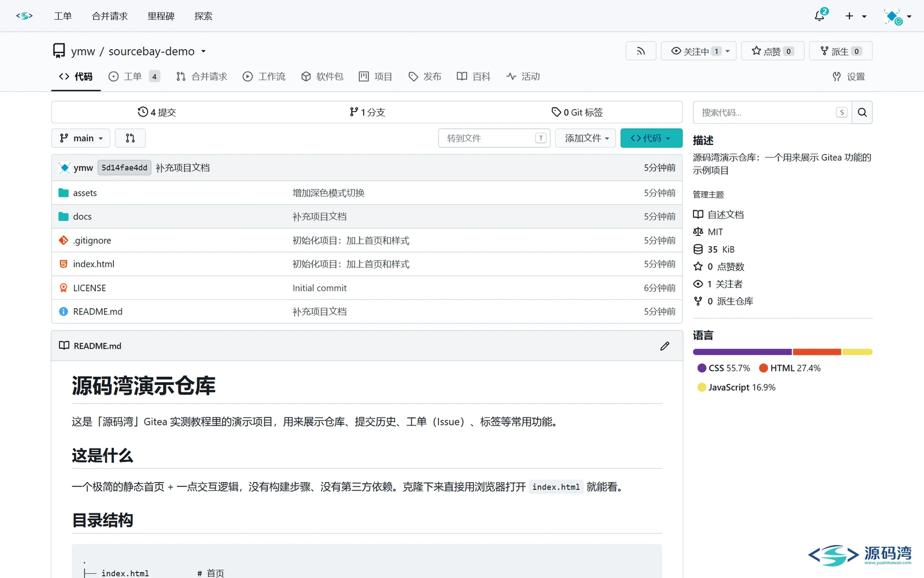924x578 pixels.
Task: Click the book icon beside 自述文档
Action: (698, 214)
